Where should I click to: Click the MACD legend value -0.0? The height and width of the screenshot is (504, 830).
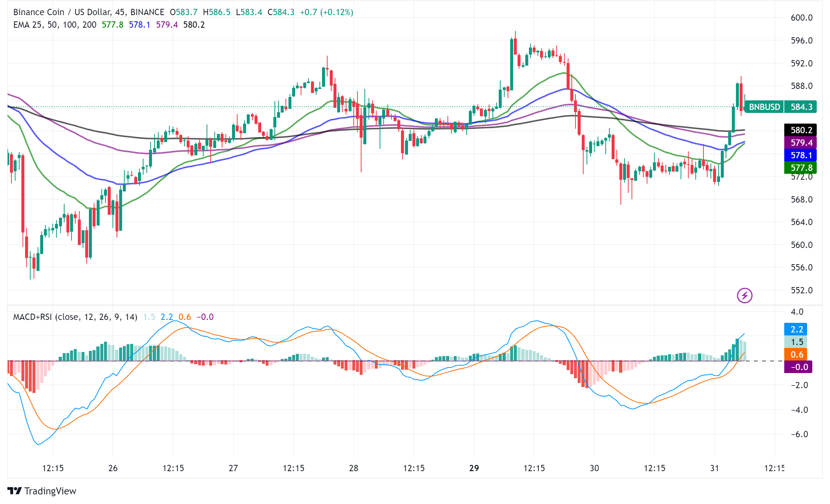(x=205, y=317)
